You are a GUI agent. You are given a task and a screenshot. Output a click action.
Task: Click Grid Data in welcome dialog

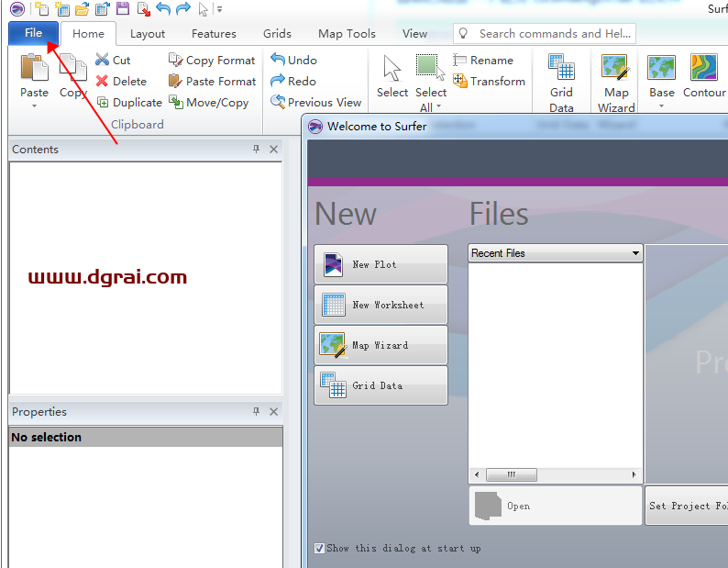pyautogui.click(x=381, y=385)
